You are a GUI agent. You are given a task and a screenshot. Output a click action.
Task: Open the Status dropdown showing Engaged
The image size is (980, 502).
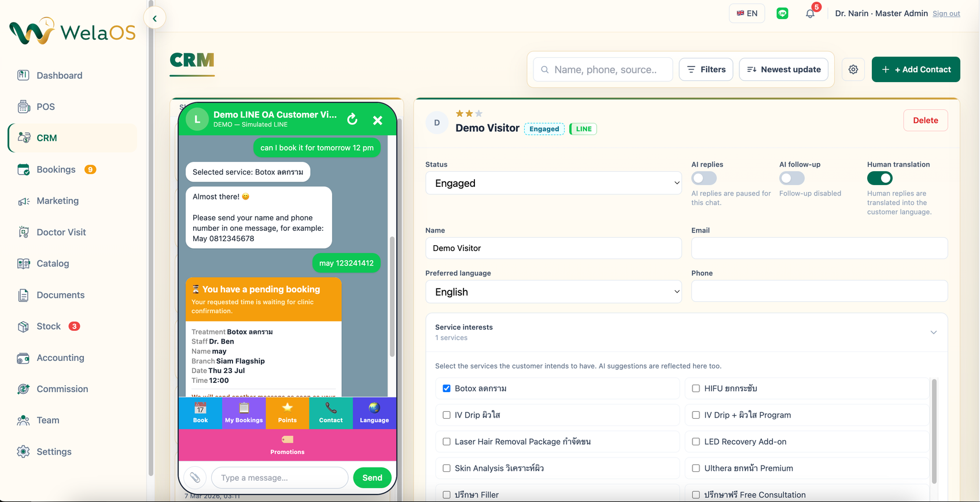tap(554, 183)
